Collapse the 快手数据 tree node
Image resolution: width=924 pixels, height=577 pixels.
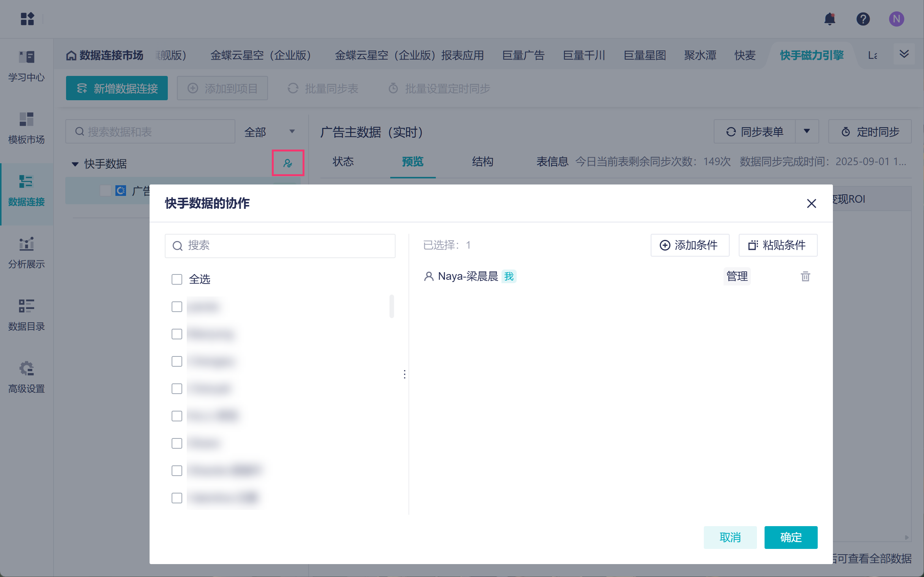75,164
